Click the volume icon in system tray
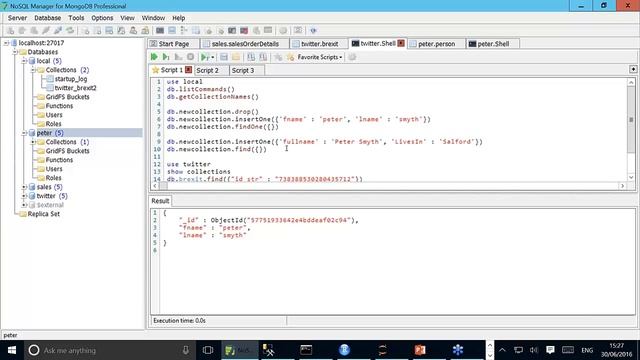 click(x=534, y=350)
